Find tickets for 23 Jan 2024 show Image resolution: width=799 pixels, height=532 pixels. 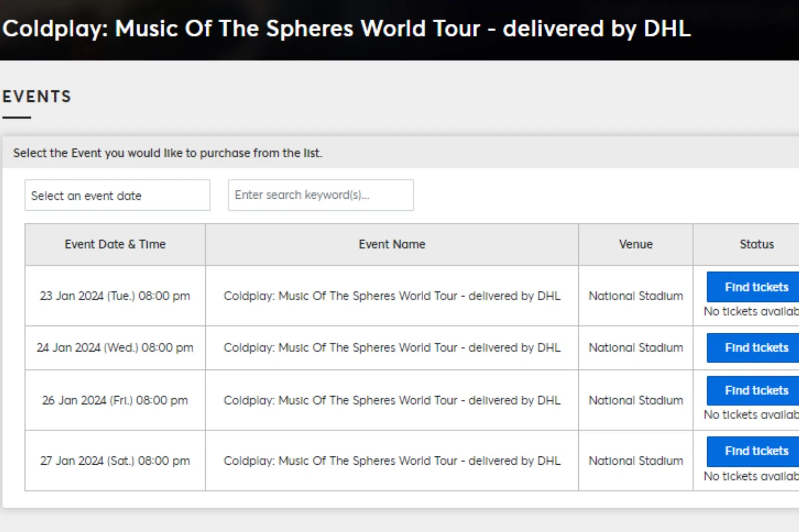pos(756,287)
